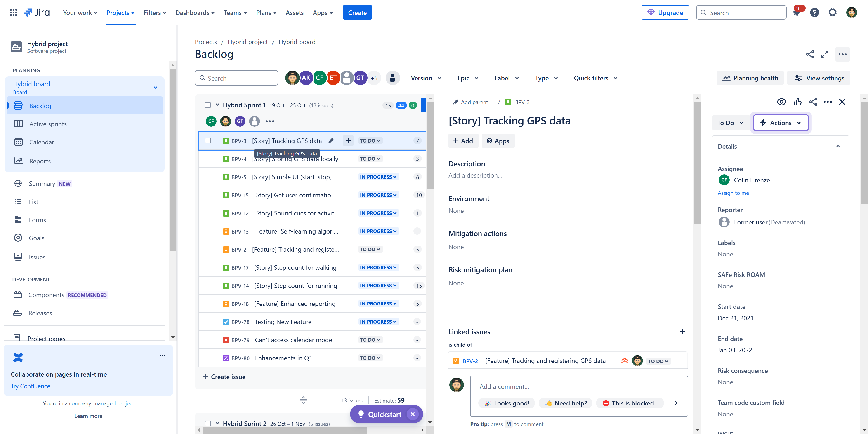Click the Upgrade button
The width and height of the screenshot is (868, 434).
tap(665, 12)
